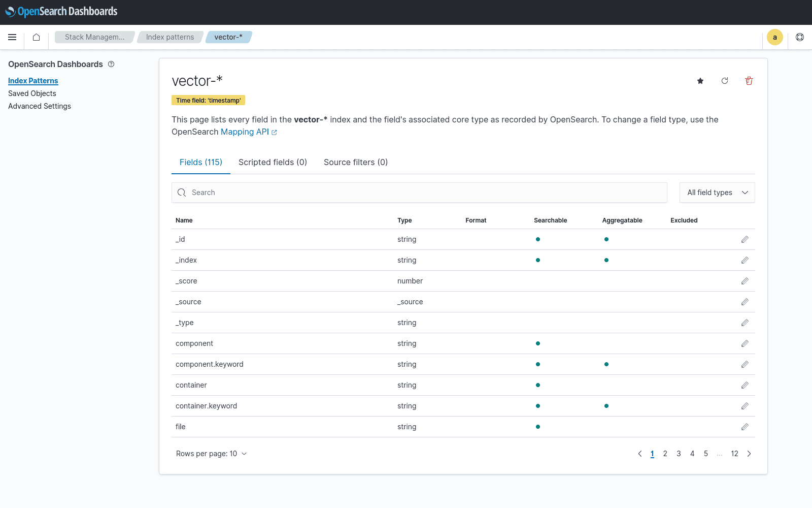The height and width of the screenshot is (508, 812).
Task: Edit the component.keyword field pencil icon
Action: 745,364
